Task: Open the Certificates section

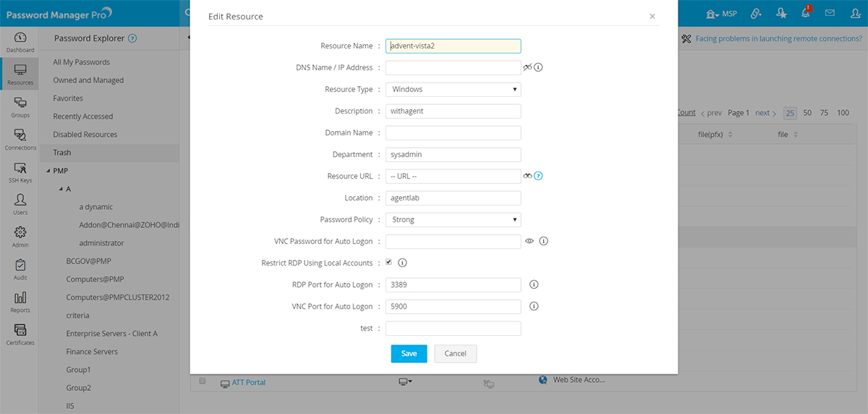Action: [x=20, y=334]
